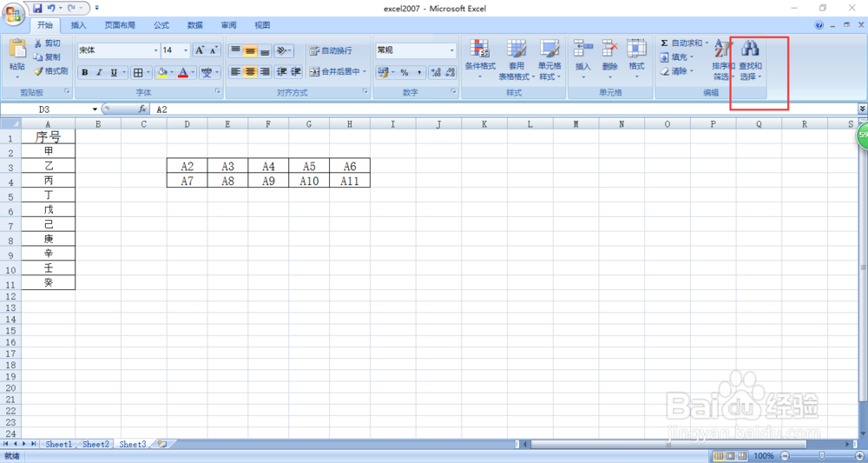Increase font size with large A
868x463 pixels.
[200, 50]
